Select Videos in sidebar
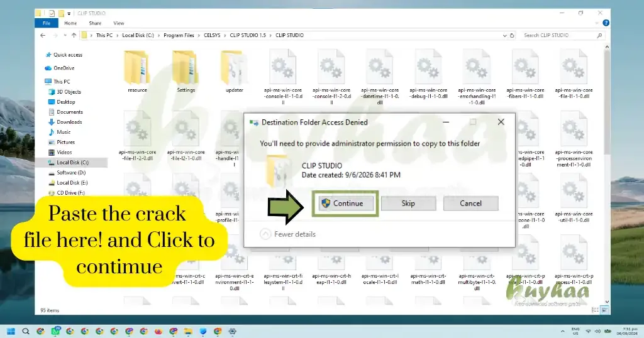644x338 pixels. pyautogui.click(x=60, y=152)
